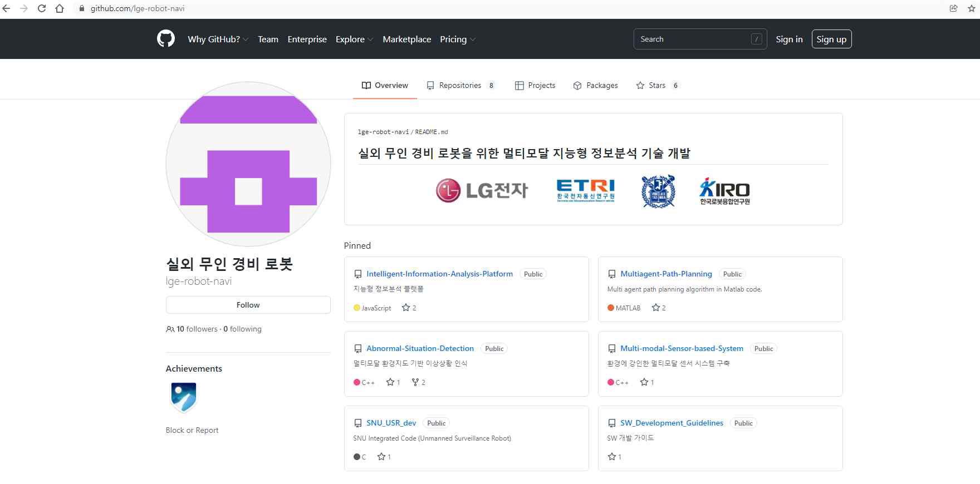Click the KIRO logo in README
980x484 pixels.
pyautogui.click(x=724, y=191)
